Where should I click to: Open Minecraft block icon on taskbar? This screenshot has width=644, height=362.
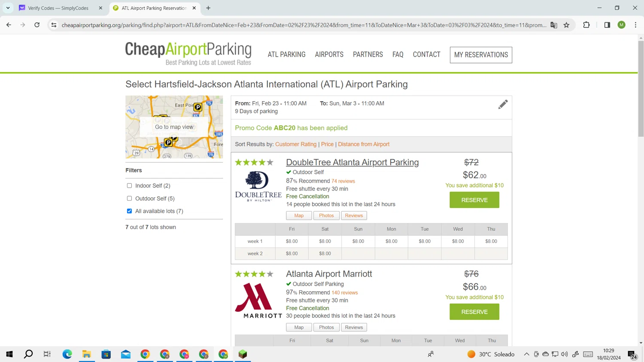(x=243, y=354)
